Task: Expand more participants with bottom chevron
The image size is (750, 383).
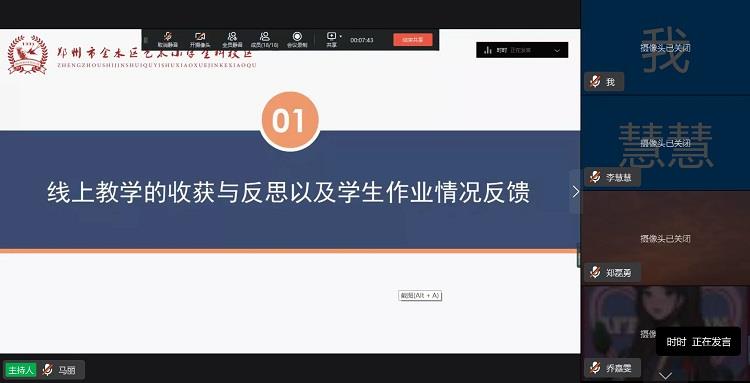Action: [x=665, y=375]
